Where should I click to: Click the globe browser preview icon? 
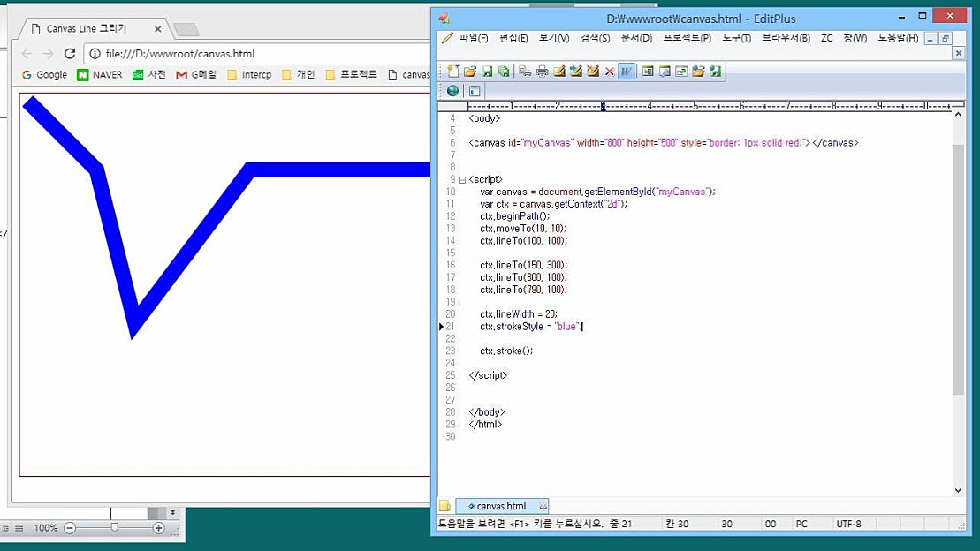pos(453,90)
